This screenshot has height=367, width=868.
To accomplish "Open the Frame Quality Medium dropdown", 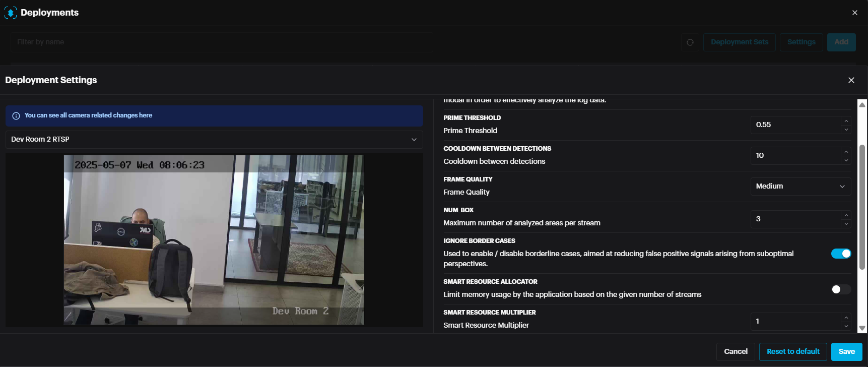I will tap(800, 187).
